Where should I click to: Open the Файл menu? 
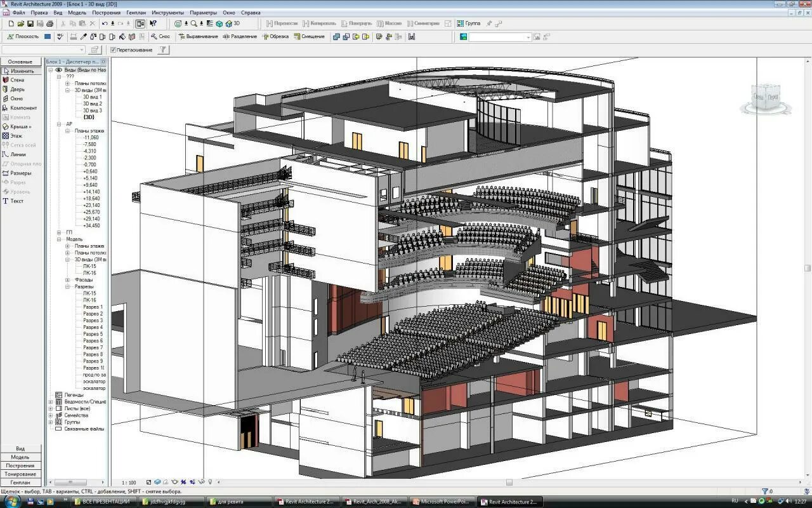tap(19, 13)
